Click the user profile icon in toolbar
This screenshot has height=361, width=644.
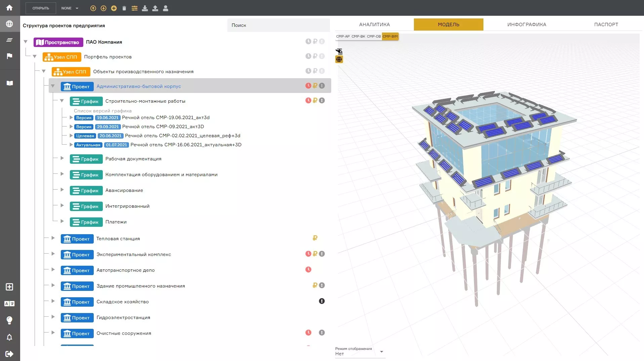[x=166, y=8]
